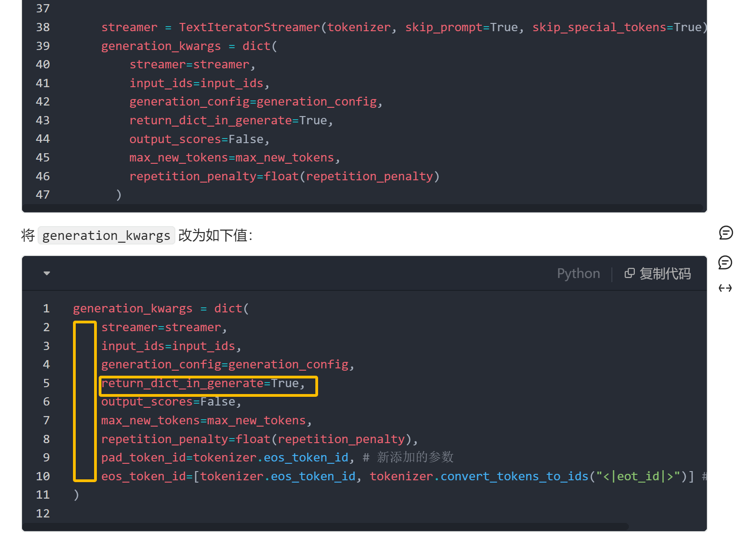Click the "<|eot_id|>" string on line 10
Screen dimensions: 756x539
pos(638,477)
